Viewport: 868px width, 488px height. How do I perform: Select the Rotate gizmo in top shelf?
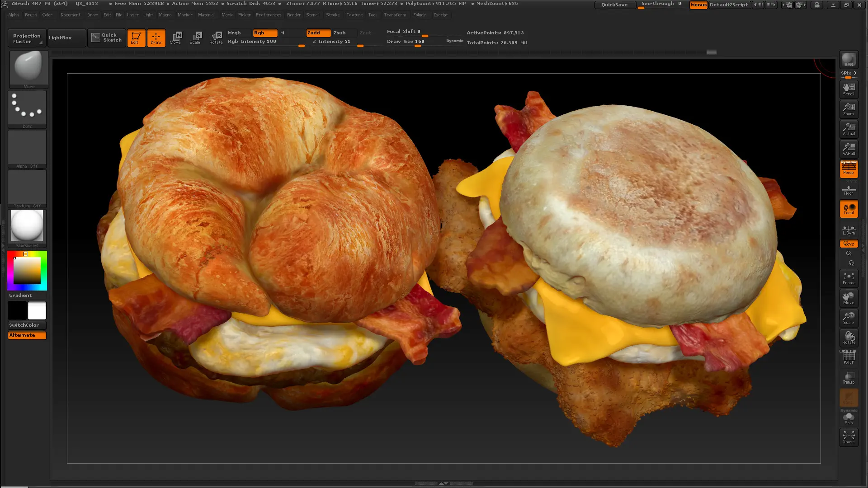pyautogui.click(x=216, y=38)
